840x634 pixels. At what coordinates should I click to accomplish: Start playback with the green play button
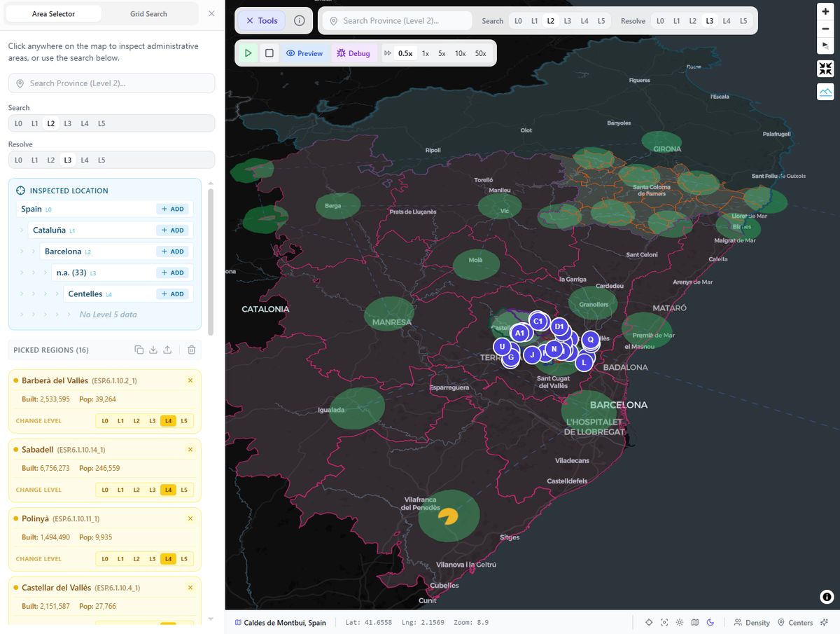248,53
